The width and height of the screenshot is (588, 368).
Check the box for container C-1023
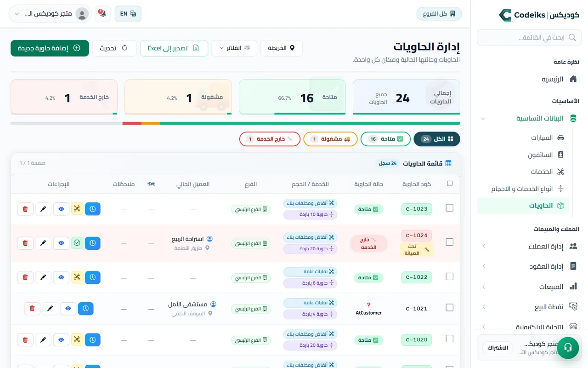tap(450, 208)
